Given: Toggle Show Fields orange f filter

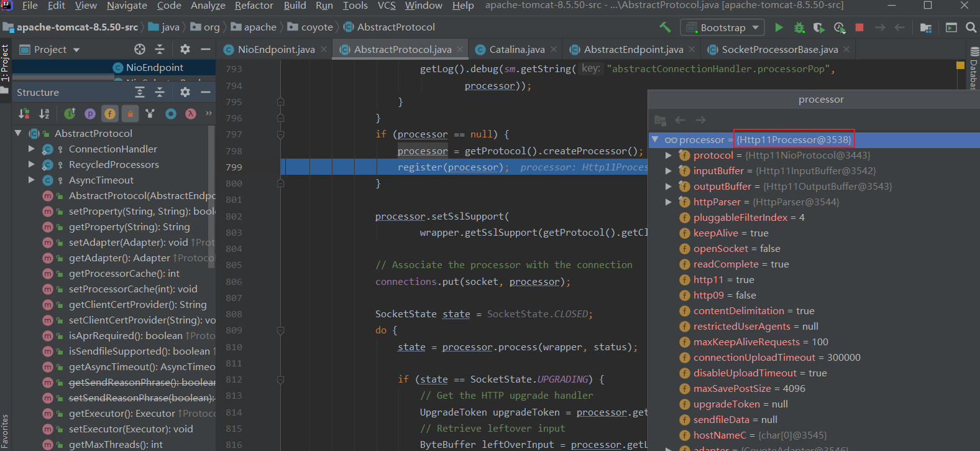Looking at the screenshot, I should pyautogui.click(x=110, y=113).
